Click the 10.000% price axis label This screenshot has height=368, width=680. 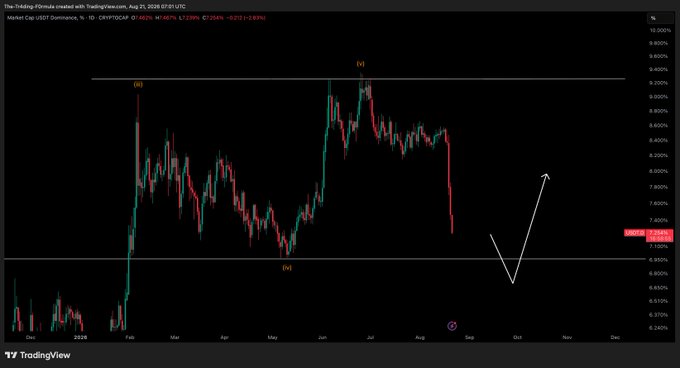coord(660,31)
